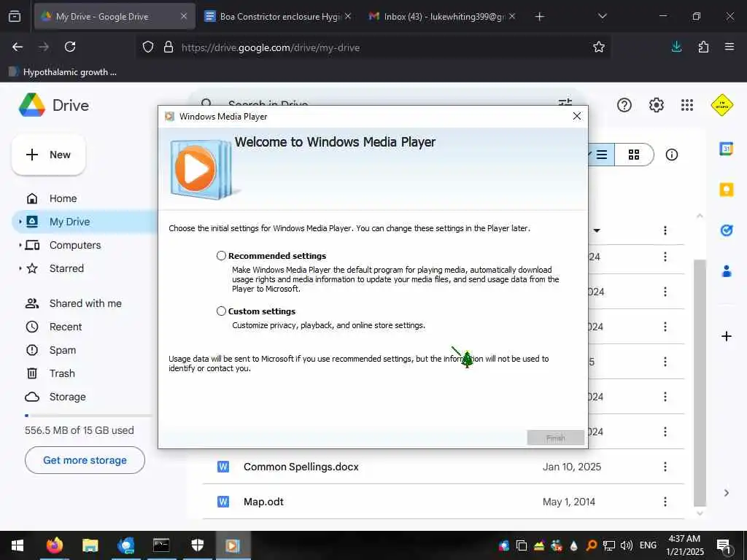Open Storage in the Drive sidebar
The image size is (747, 560).
(67, 397)
